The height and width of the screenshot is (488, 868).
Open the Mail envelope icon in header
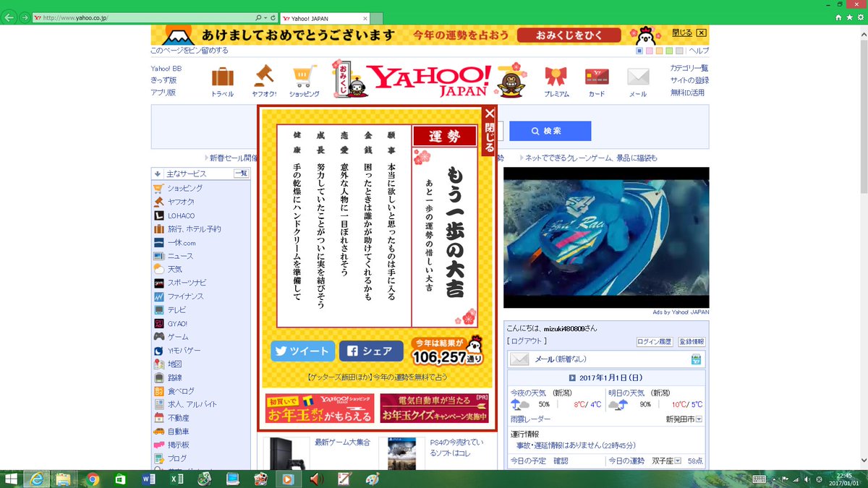pos(638,77)
